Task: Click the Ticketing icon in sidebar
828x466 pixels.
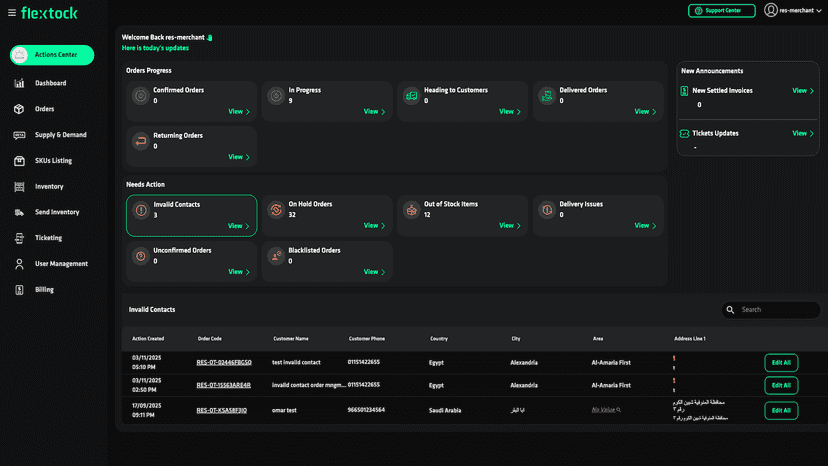Action: coord(19,238)
